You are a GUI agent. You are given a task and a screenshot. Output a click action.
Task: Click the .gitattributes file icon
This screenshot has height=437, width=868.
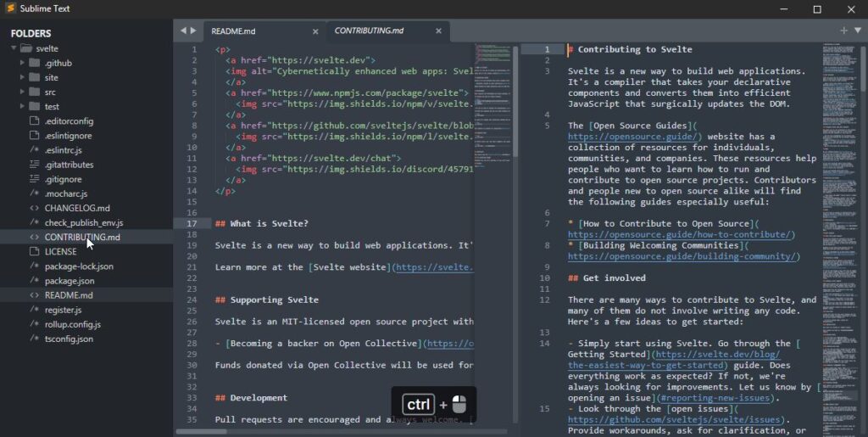tap(34, 165)
